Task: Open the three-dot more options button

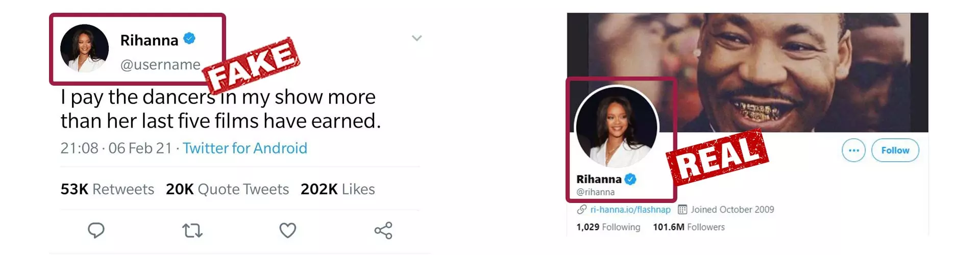Action: tap(853, 150)
